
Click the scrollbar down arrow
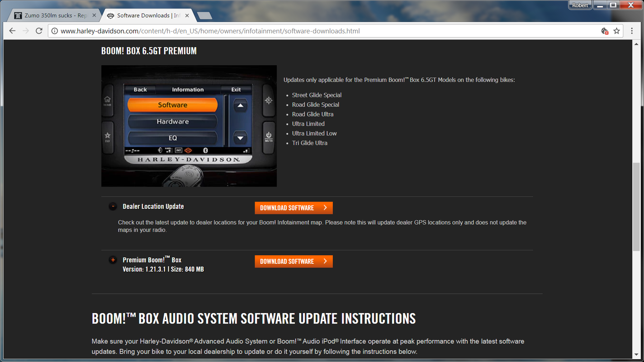(x=636, y=355)
